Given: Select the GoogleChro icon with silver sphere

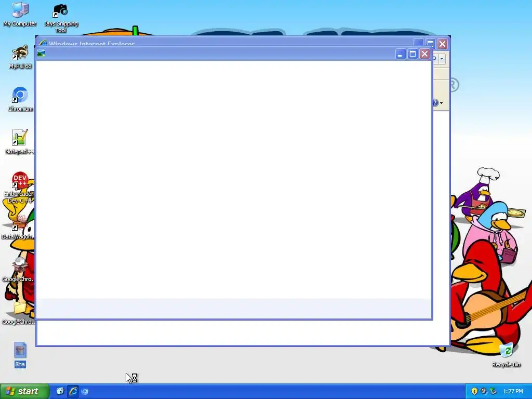Looking at the screenshot, I should (18, 270).
